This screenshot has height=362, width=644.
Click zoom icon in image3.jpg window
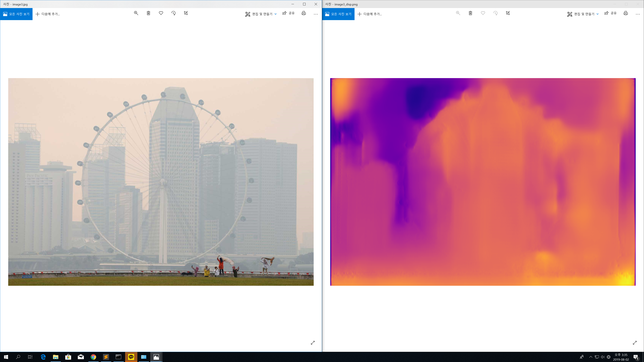click(x=136, y=13)
